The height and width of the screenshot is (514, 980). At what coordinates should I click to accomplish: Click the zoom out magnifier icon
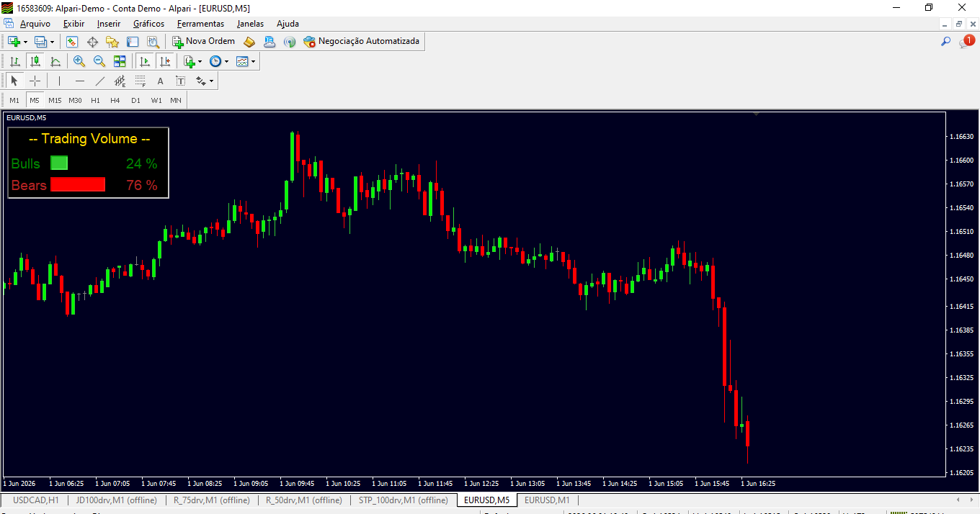point(99,61)
